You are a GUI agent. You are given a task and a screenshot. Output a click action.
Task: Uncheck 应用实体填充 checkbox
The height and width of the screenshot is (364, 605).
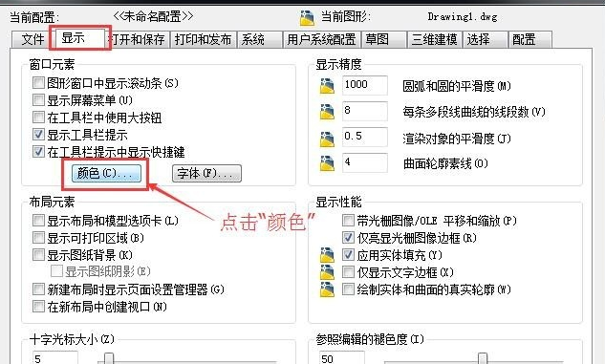[348, 254]
